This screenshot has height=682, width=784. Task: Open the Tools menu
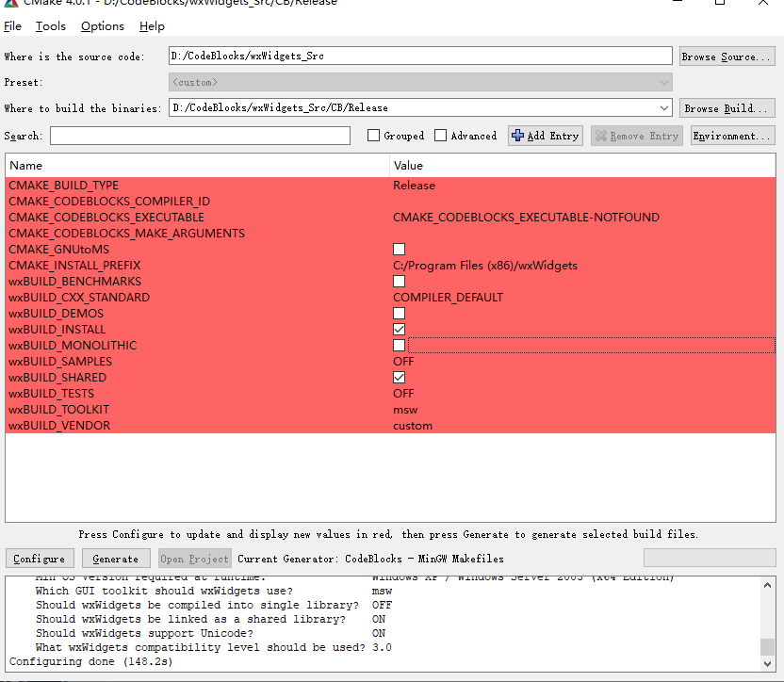(51, 26)
